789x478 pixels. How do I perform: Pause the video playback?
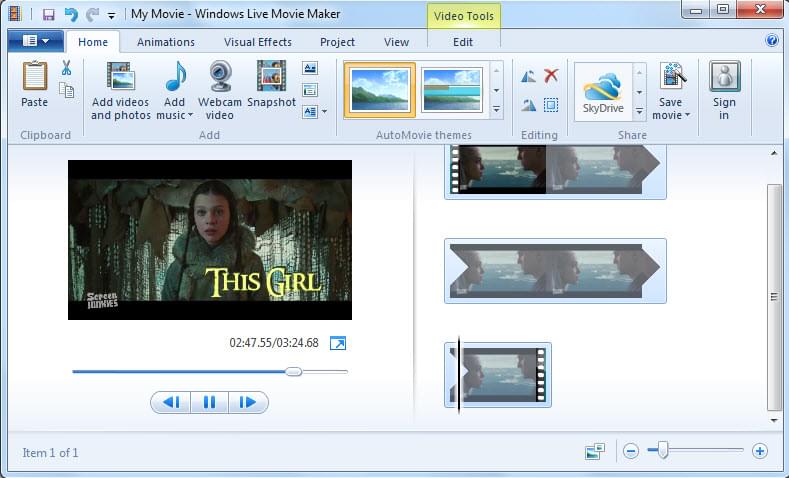(x=209, y=402)
